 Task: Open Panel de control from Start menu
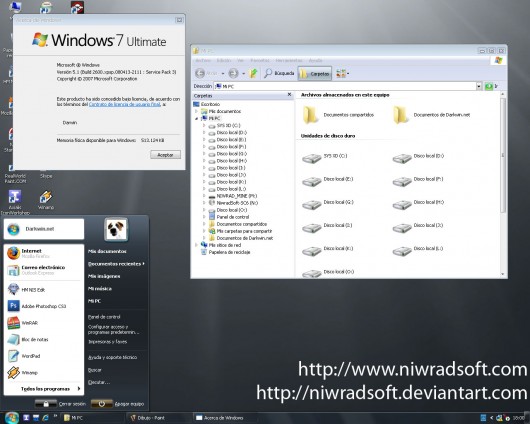coord(104,317)
